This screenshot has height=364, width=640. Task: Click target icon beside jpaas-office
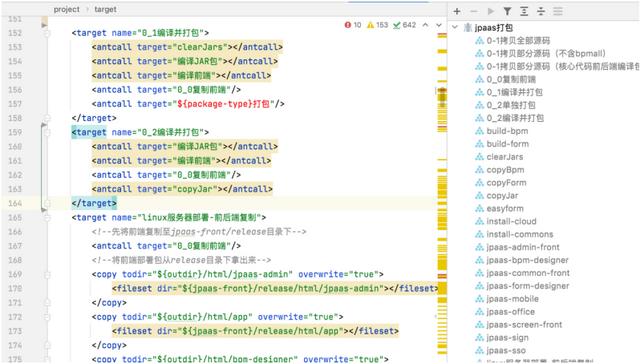tap(480, 312)
